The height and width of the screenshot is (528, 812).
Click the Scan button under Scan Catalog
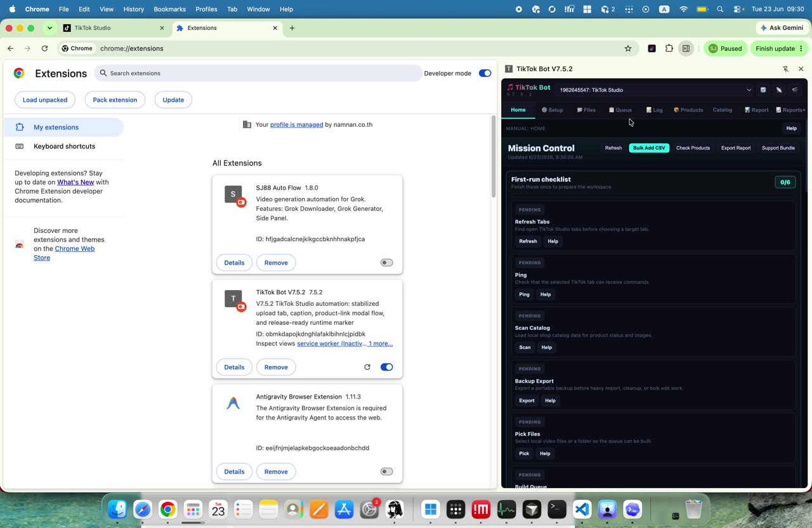(525, 347)
